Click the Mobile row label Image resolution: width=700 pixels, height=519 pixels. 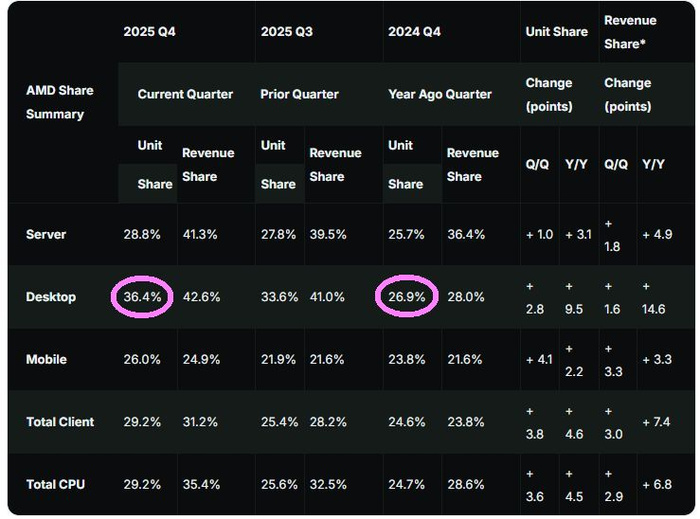(x=47, y=360)
